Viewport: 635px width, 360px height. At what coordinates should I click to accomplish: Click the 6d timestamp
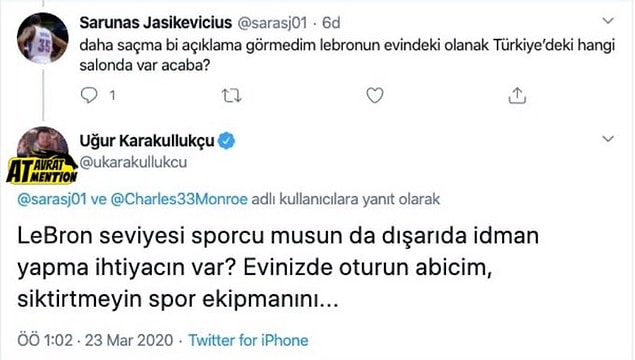[x=331, y=23]
